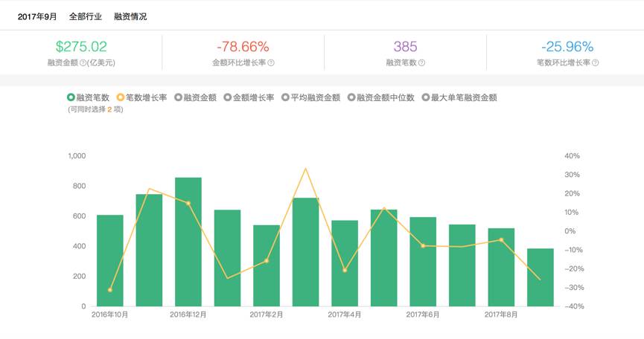The image size is (644, 339).
Task: Click the 2016年12月 tallest bar
Action: (188, 242)
